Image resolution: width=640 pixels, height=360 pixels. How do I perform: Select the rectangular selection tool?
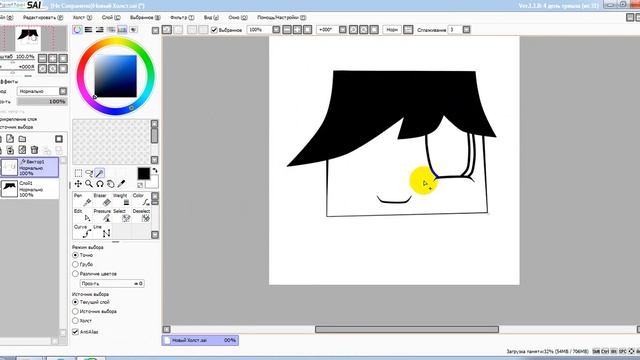point(78,173)
